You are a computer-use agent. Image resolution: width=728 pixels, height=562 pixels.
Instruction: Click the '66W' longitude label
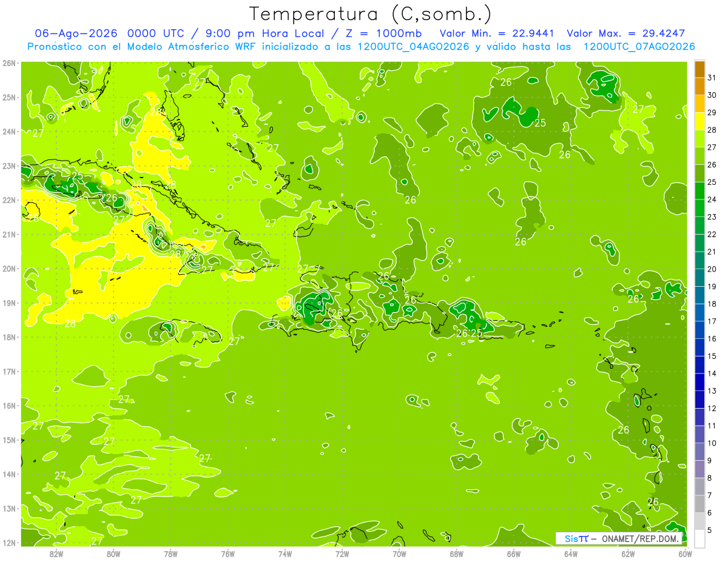pos(513,554)
